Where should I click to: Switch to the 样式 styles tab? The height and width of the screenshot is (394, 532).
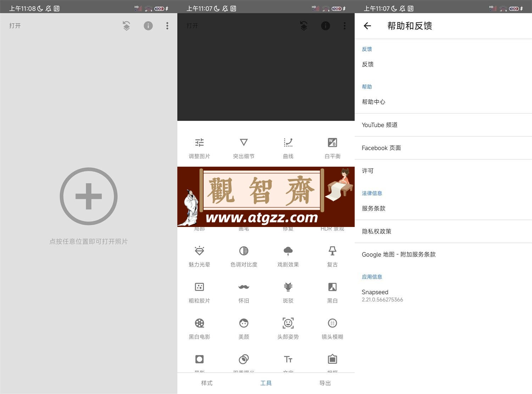click(207, 383)
